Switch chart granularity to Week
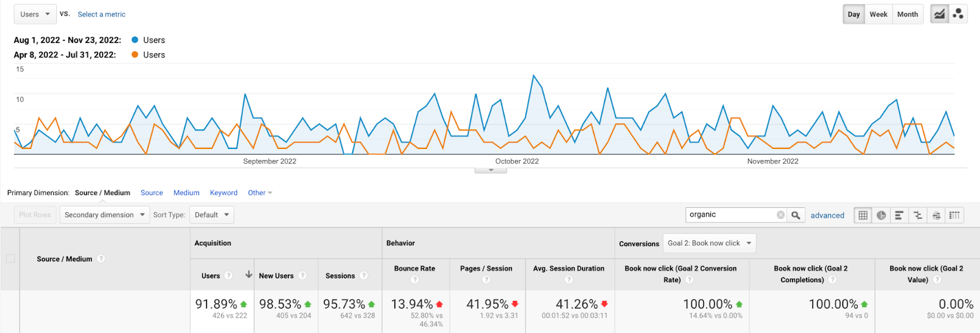Viewport: 980px width, 333px height. 878,14
